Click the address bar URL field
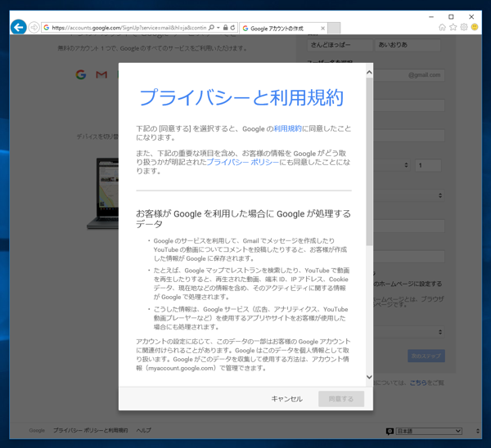 tap(128, 28)
